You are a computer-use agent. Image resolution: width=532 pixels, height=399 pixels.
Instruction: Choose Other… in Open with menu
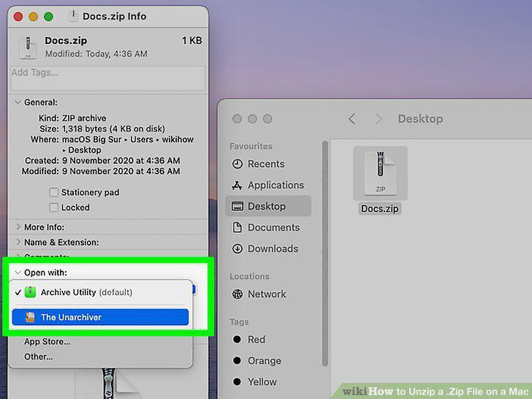click(38, 357)
